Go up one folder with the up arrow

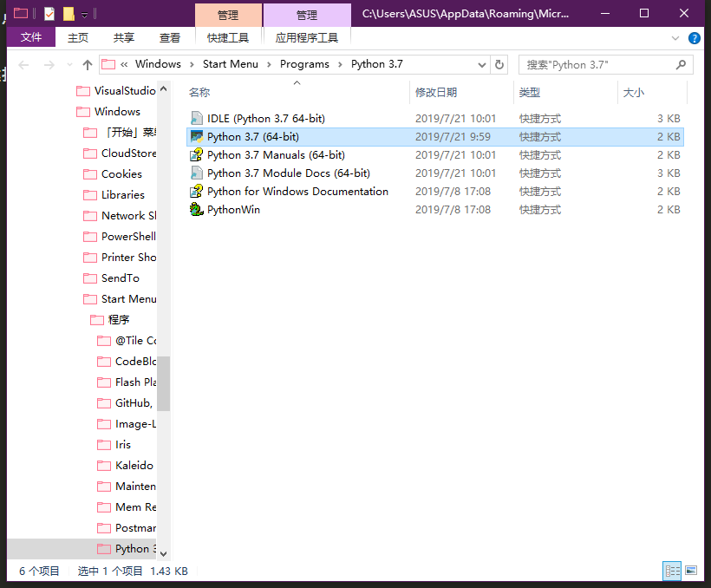pos(87,65)
